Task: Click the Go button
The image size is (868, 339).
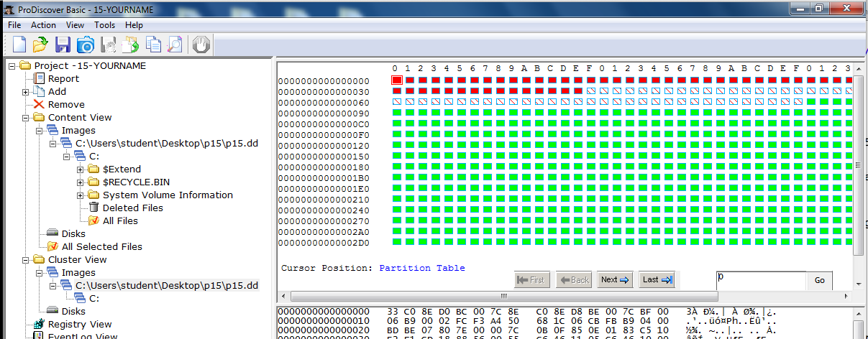Action: pos(820,280)
